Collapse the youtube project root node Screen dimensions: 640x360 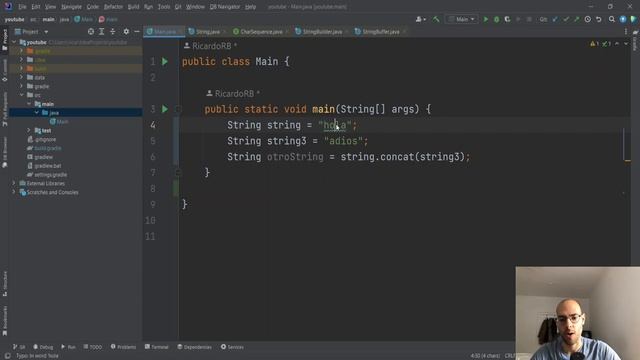tap(14, 42)
